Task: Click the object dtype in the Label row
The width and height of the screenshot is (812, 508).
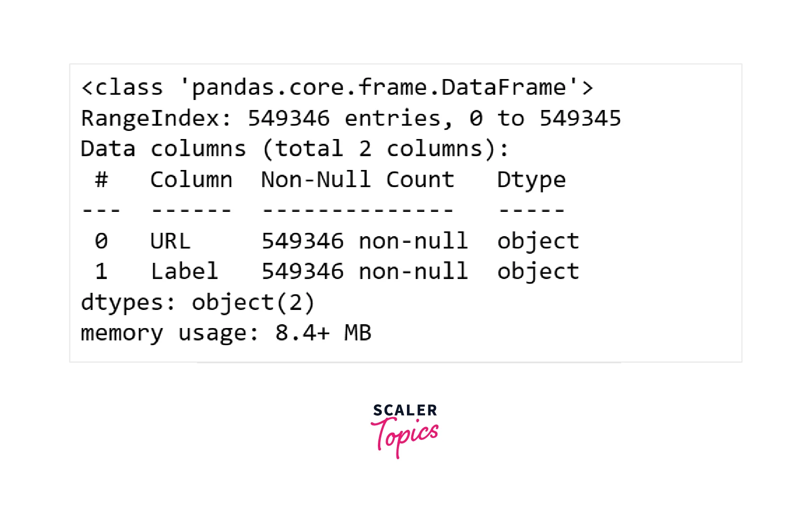Action: click(538, 272)
